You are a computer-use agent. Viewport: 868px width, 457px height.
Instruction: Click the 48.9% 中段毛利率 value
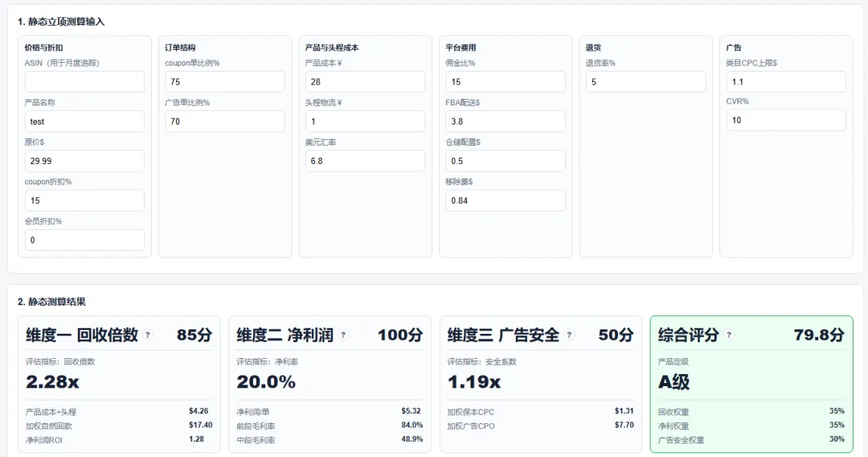click(411, 438)
